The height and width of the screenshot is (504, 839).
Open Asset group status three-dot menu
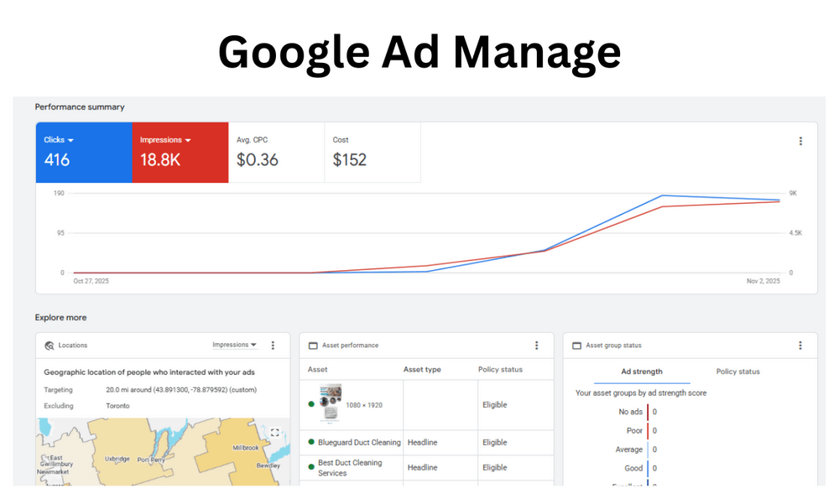[x=800, y=346]
